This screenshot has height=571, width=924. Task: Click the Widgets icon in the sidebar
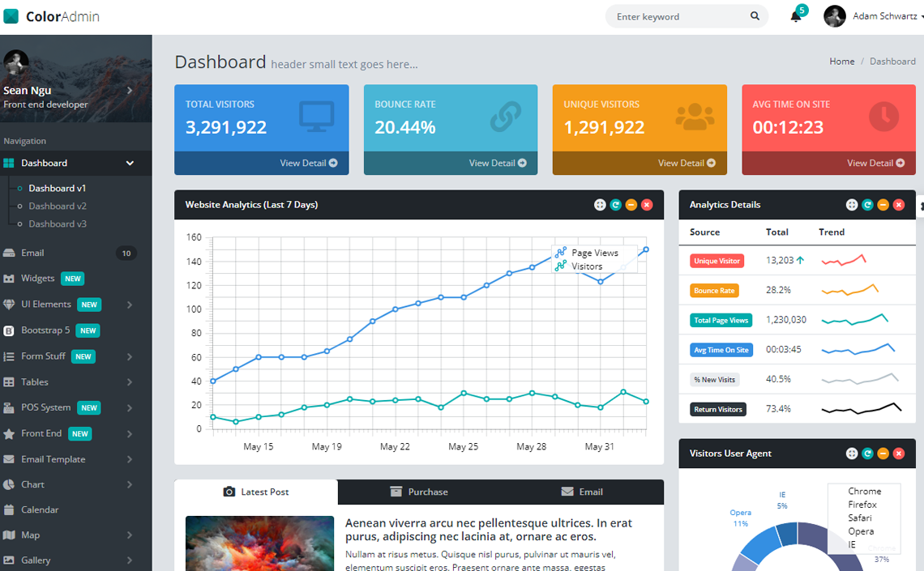(x=9, y=279)
